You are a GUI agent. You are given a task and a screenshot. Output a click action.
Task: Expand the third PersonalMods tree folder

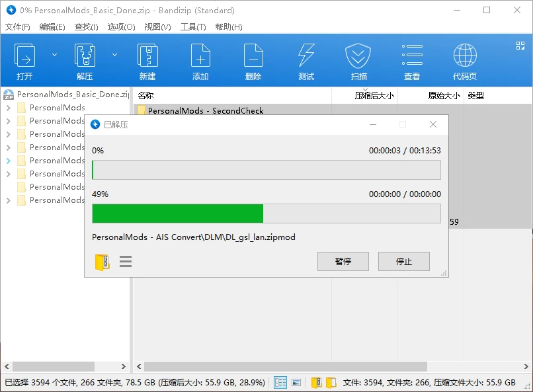pyautogui.click(x=9, y=134)
